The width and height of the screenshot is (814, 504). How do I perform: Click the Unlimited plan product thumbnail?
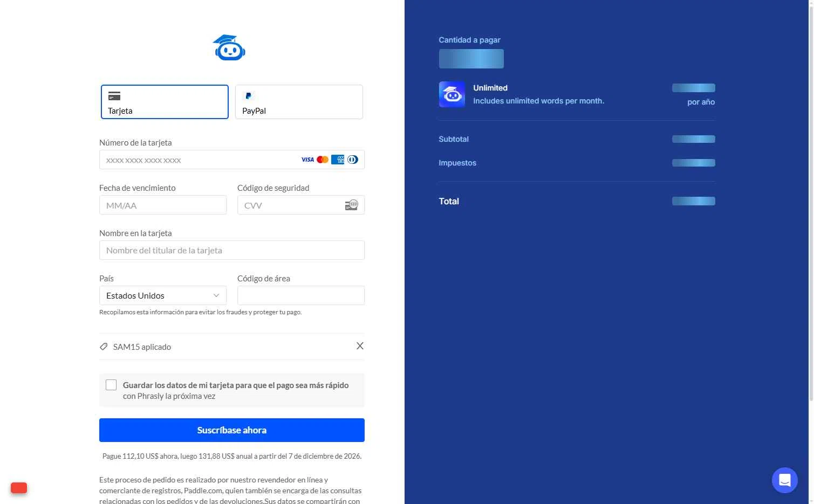tap(452, 94)
